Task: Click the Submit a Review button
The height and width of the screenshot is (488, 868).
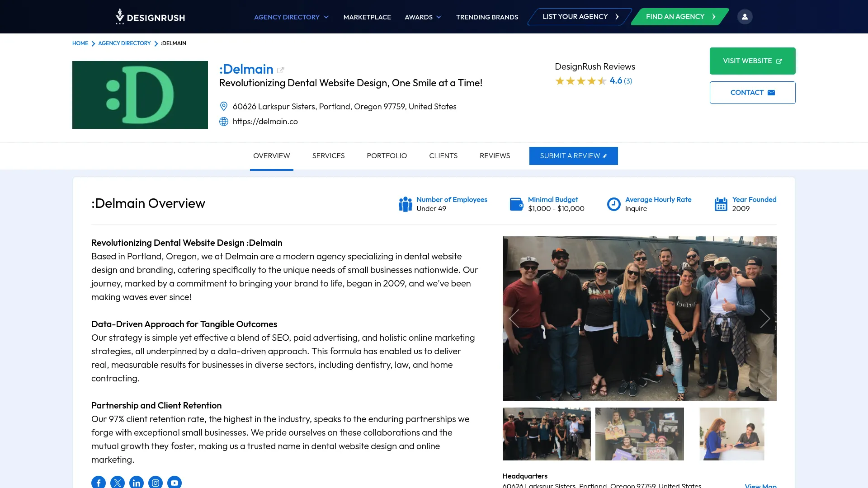Action: [573, 155]
